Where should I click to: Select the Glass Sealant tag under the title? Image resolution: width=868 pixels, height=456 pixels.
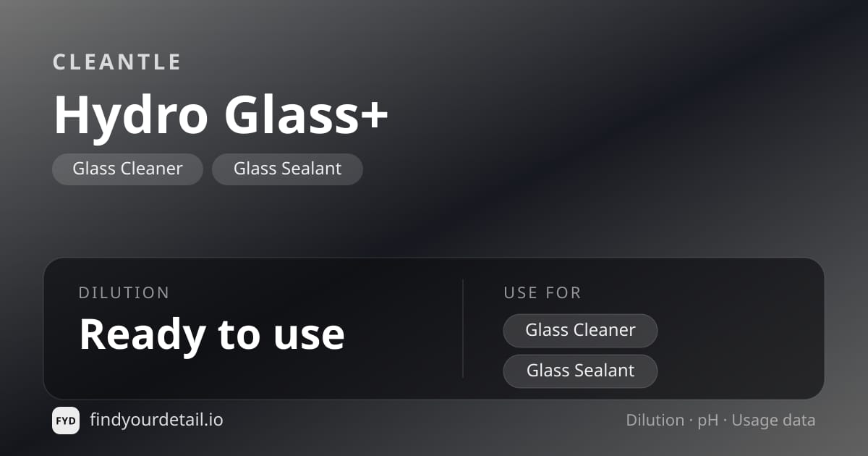pos(287,169)
